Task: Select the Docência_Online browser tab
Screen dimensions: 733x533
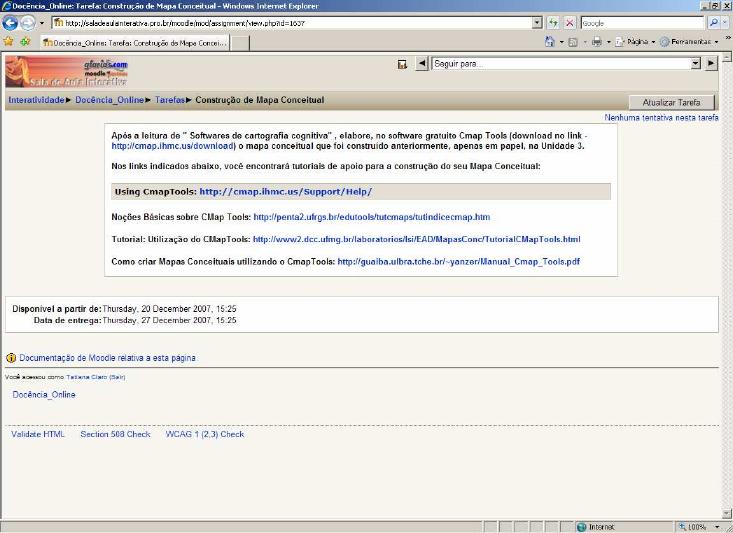Action: pos(135,42)
